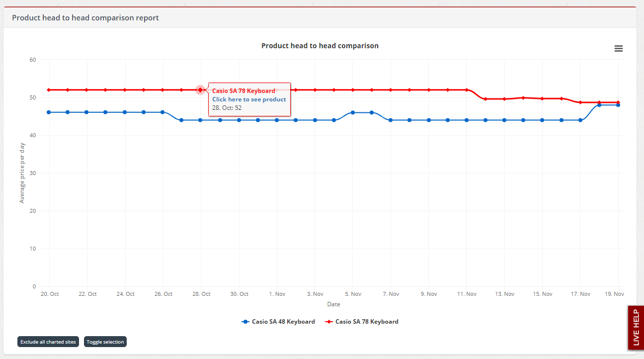Click the 'Average price per day' axis title
Image resolution: width=644 pixels, height=359 pixels.
point(22,173)
